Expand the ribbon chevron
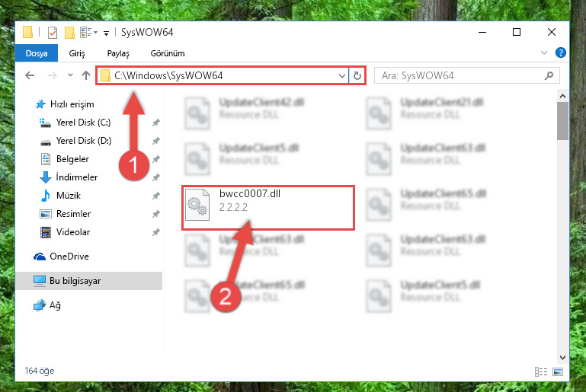Image resolution: width=586 pixels, height=392 pixels. click(x=544, y=53)
